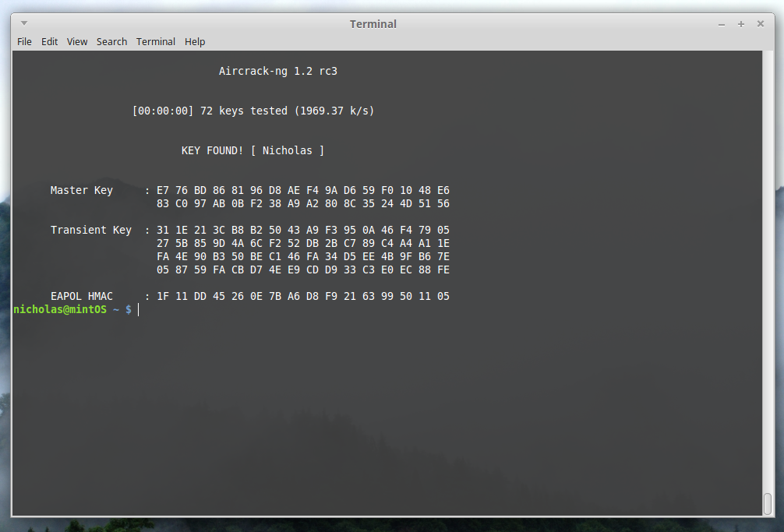
Task: Open the Help menu
Action: tap(195, 41)
